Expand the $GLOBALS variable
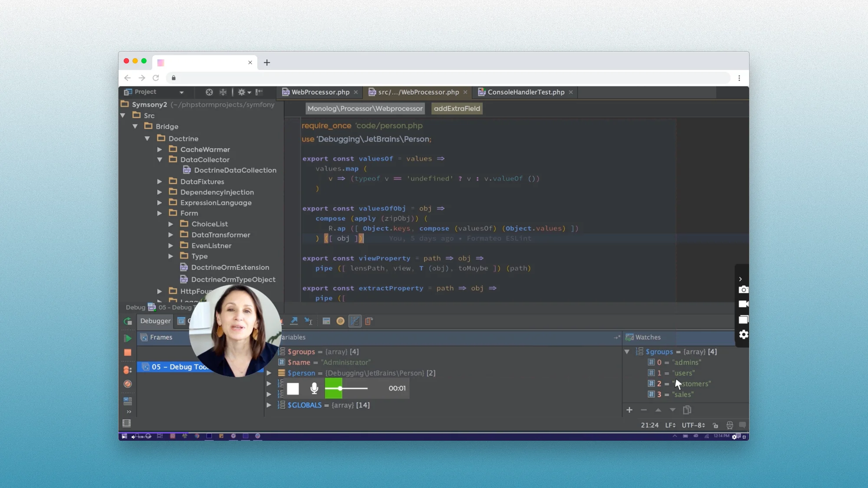This screenshot has height=488, width=868. tap(269, 405)
